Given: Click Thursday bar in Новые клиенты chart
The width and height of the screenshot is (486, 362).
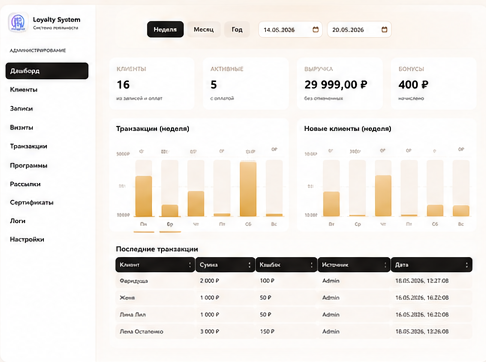Looking at the screenshot, I should click(x=383, y=196).
